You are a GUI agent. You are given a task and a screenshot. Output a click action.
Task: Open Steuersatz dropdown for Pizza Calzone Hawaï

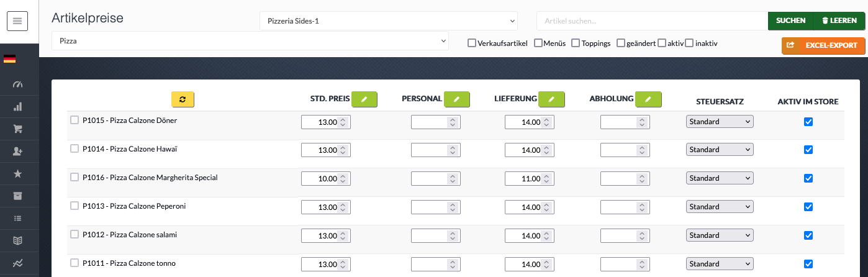click(720, 150)
